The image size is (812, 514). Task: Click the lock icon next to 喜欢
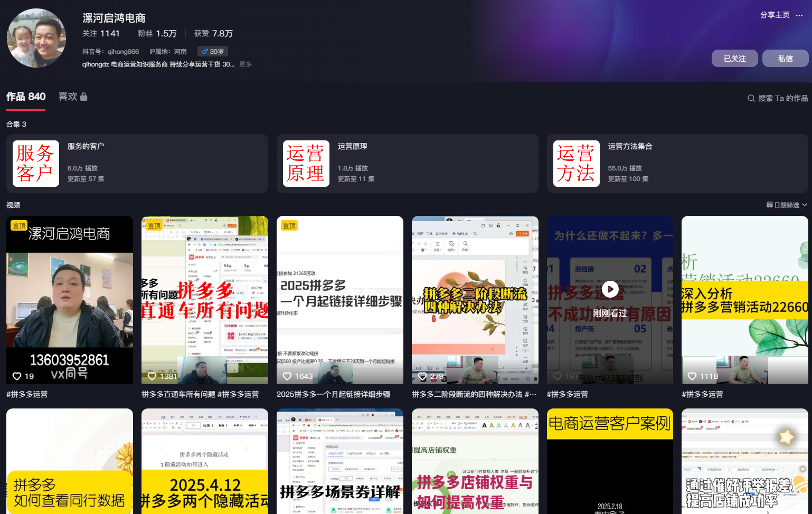(84, 96)
